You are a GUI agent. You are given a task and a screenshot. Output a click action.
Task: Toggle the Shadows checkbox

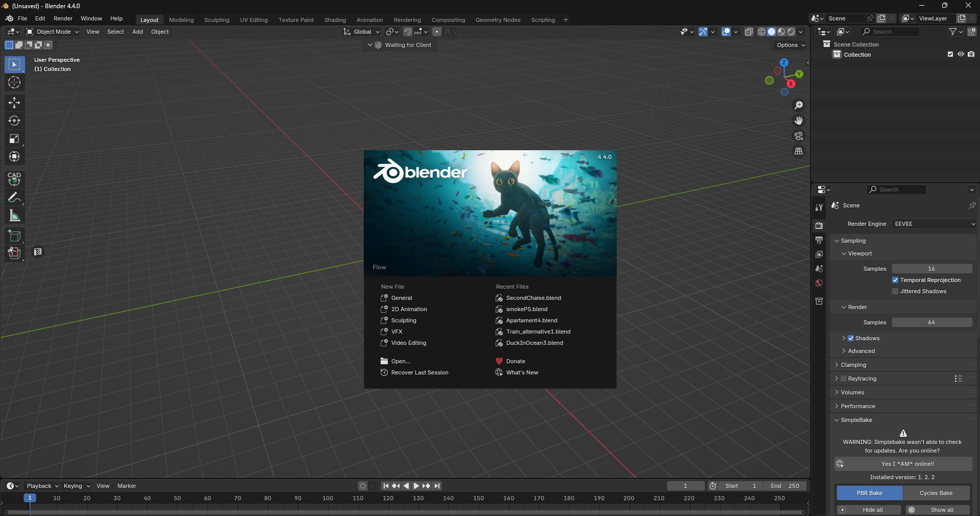coord(851,338)
